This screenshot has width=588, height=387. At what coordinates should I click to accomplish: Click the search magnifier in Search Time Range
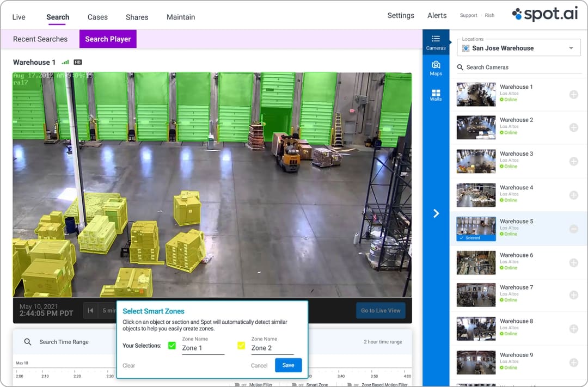[x=27, y=341]
